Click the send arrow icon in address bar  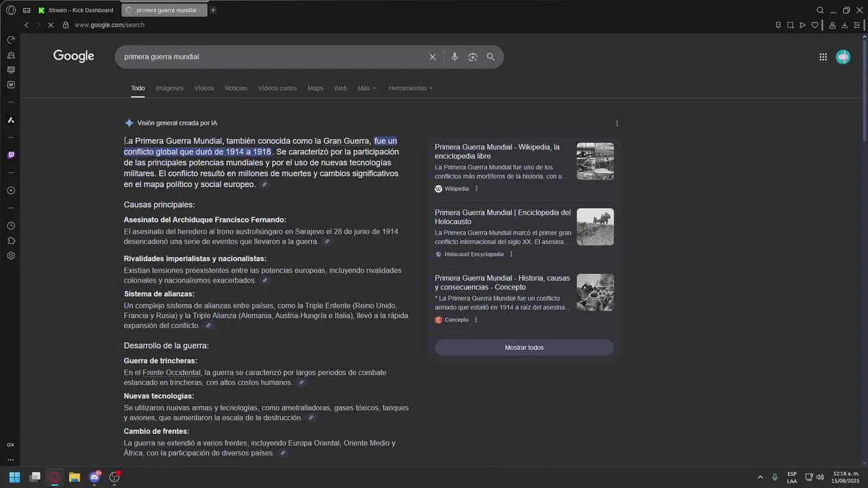click(802, 25)
